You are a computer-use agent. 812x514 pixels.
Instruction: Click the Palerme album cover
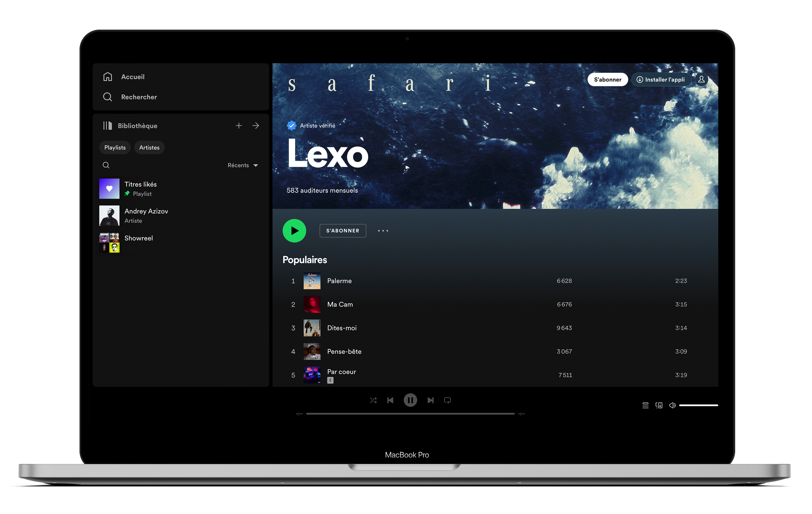[x=312, y=281]
